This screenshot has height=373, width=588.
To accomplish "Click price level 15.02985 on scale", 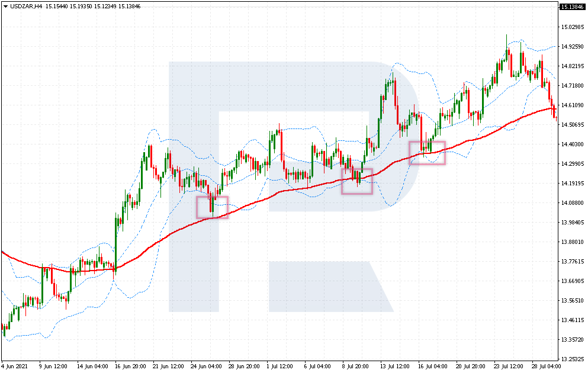I will (x=572, y=27).
